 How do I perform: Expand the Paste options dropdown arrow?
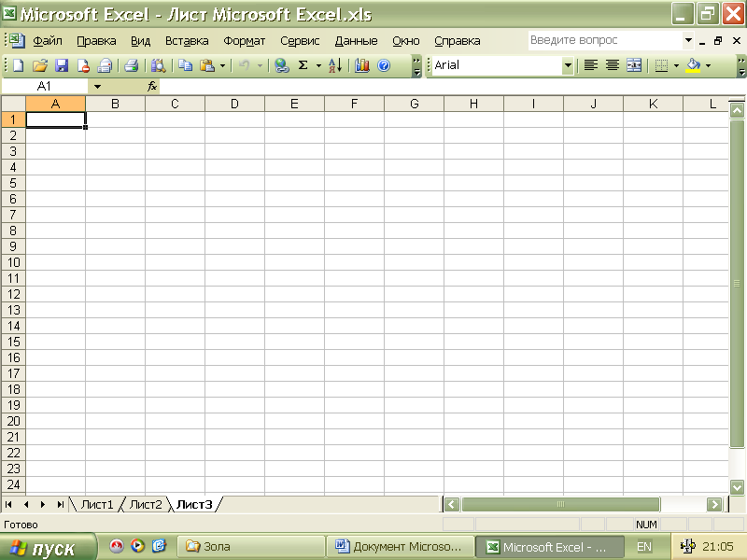click(x=222, y=65)
